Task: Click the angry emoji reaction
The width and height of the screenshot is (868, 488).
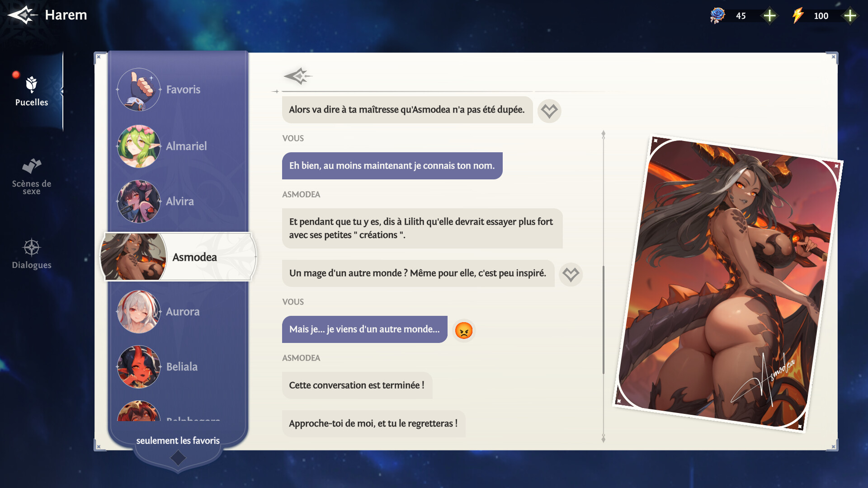Action: tap(464, 330)
